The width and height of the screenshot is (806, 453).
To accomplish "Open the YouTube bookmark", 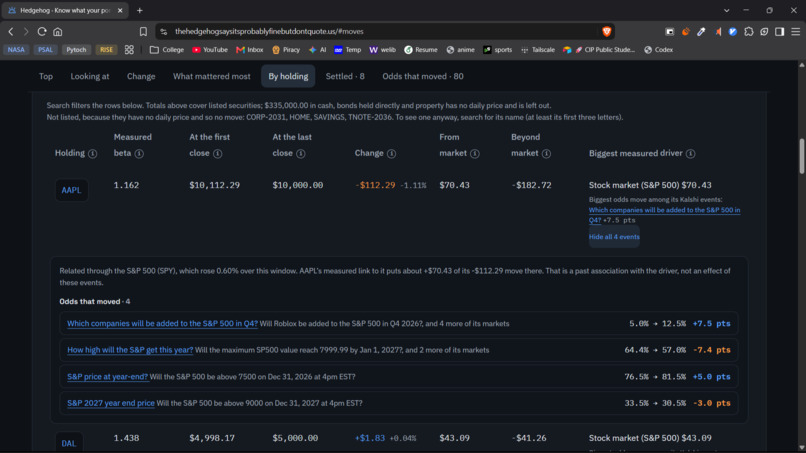I will pyautogui.click(x=210, y=50).
